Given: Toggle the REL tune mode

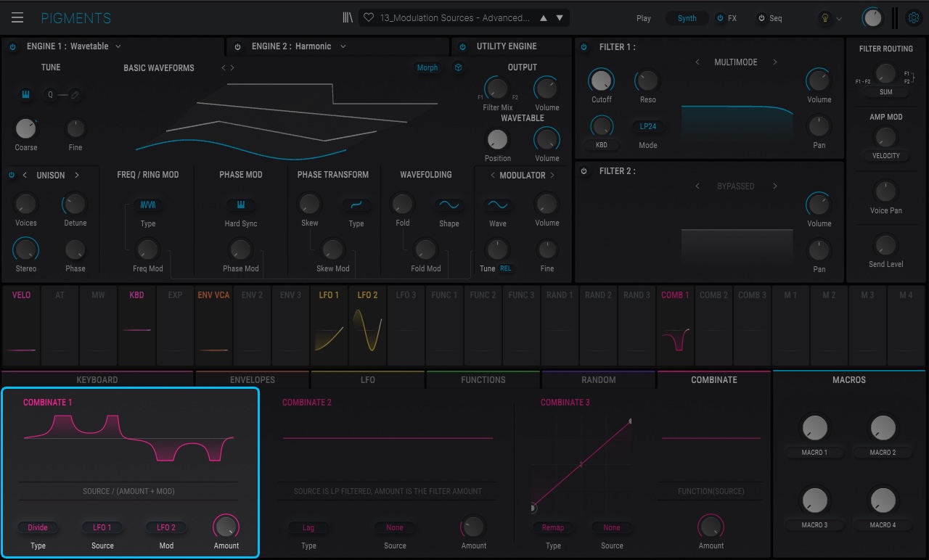Looking at the screenshot, I should tap(506, 268).
